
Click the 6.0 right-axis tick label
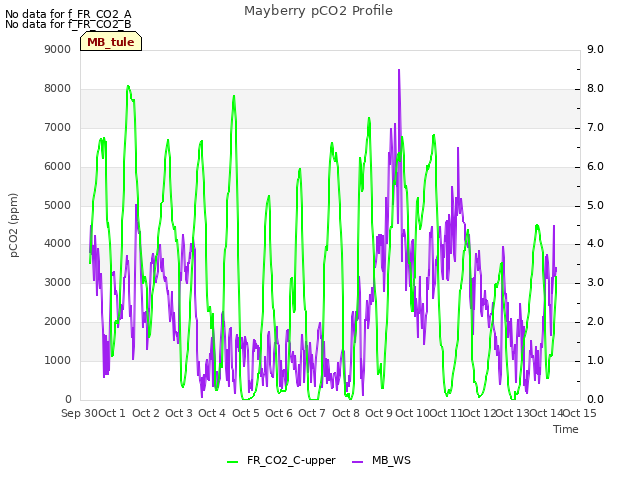click(595, 167)
